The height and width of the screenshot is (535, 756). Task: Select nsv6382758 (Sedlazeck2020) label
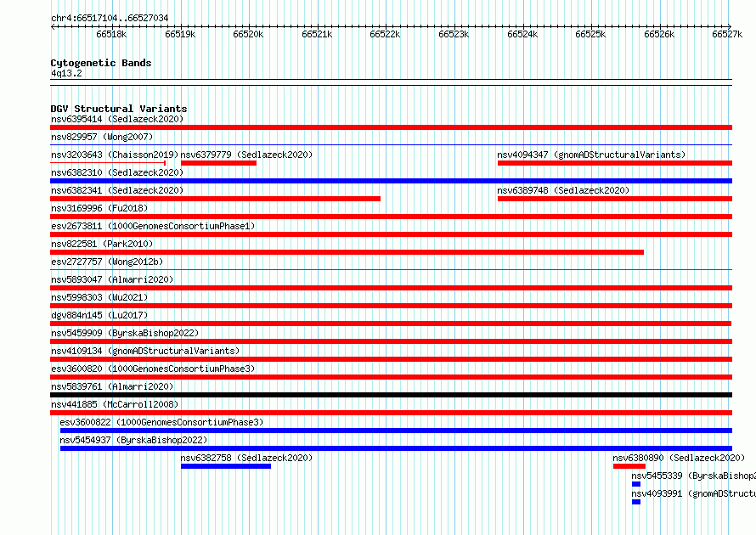click(246, 458)
